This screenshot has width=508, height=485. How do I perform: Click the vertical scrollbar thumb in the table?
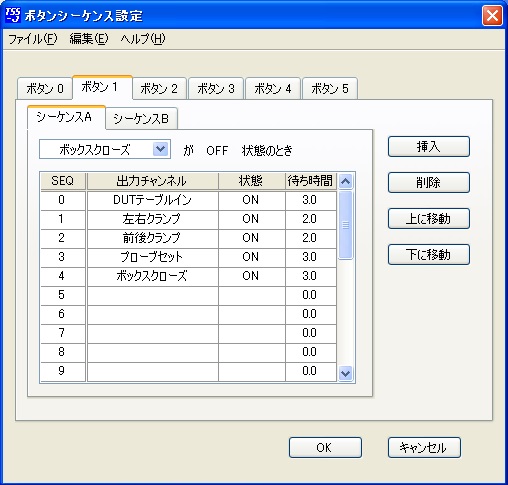click(345, 225)
